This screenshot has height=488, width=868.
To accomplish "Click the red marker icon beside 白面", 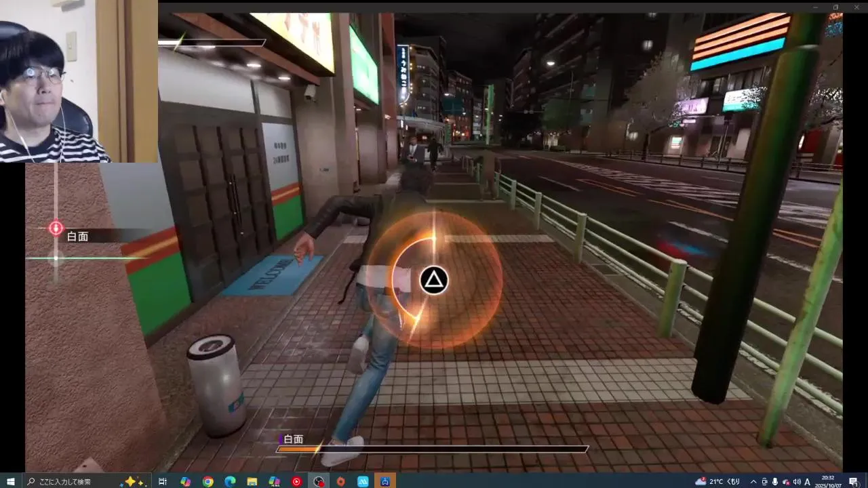I will [56, 228].
